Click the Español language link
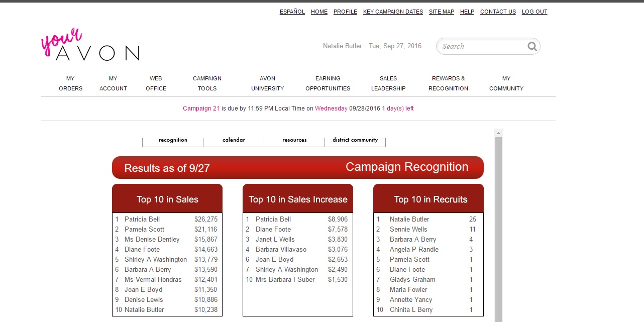The image size is (644, 322). coord(292,12)
